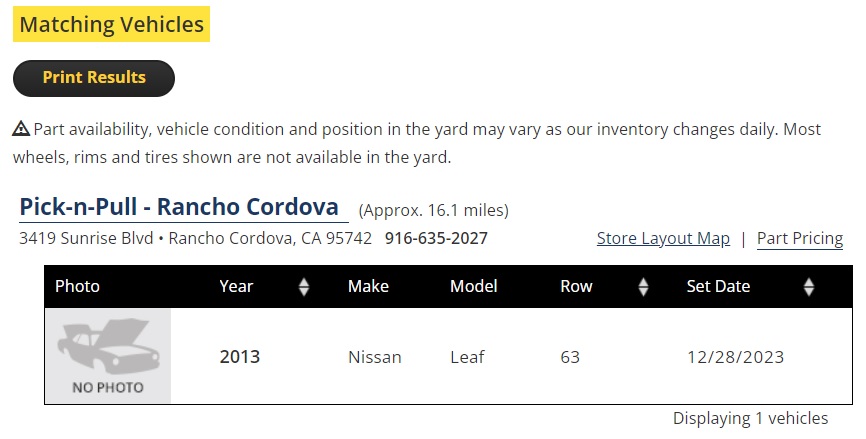The image size is (866, 439).
Task: Open the Part Pricing link
Action: [x=799, y=239]
